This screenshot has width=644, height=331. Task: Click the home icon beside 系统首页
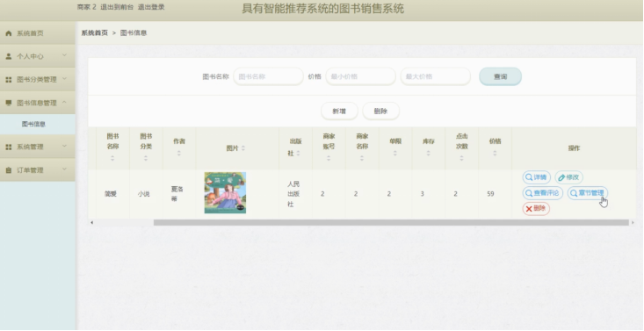coord(8,33)
